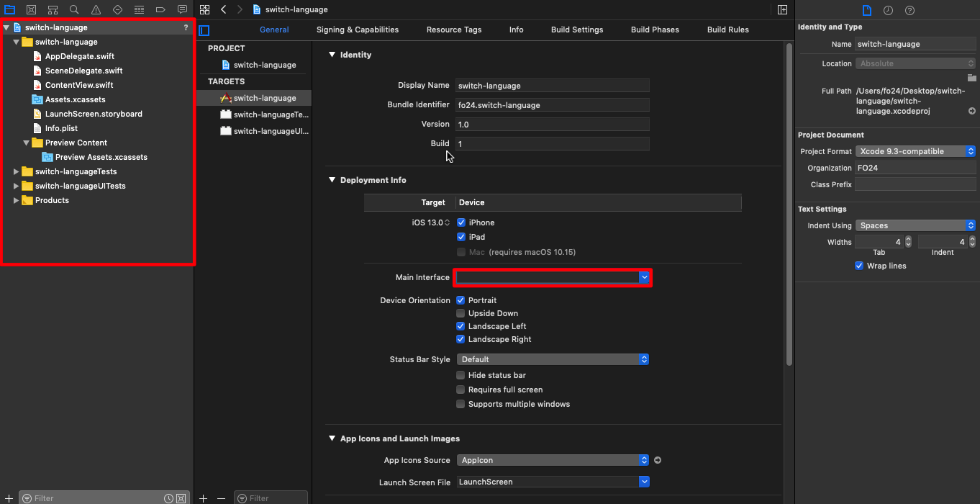Enable Supports multiple windows
980x504 pixels.
(x=460, y=404)
